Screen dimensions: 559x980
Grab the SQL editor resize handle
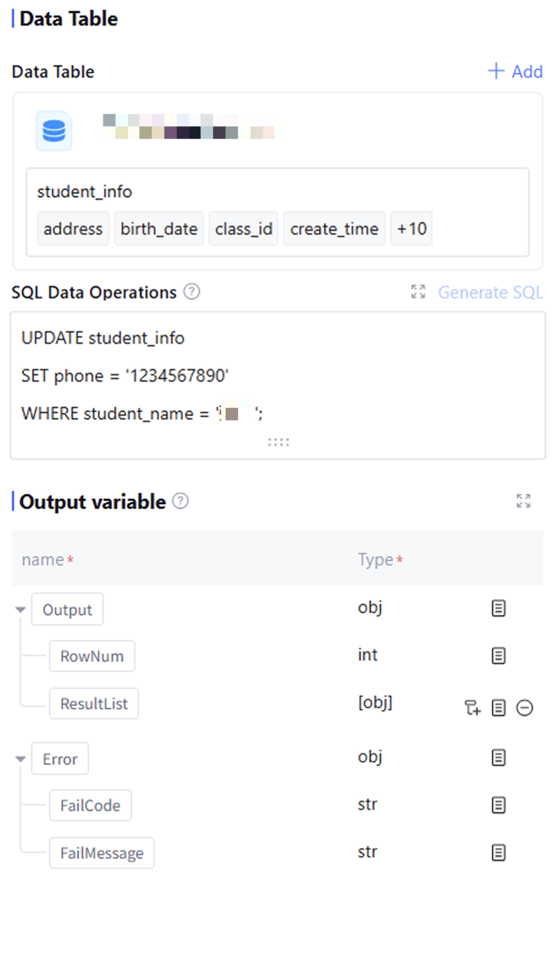click(x=278, y=442)
